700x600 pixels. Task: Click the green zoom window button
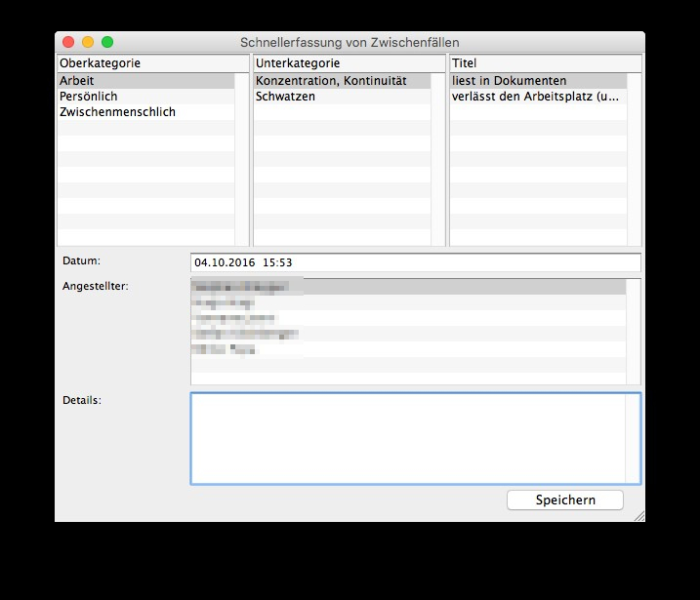tap(107, 42)
